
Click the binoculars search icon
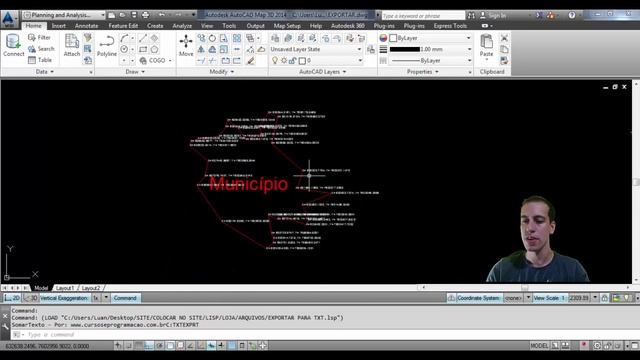tap(471, 15)
